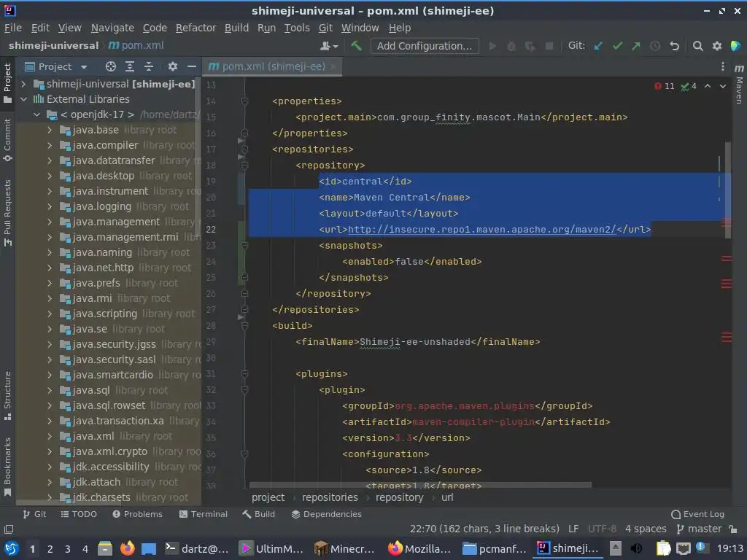Screen dimensions: 747x560
Task: Click the vertical editor scrollbar thumb
Action: (727, 190)
